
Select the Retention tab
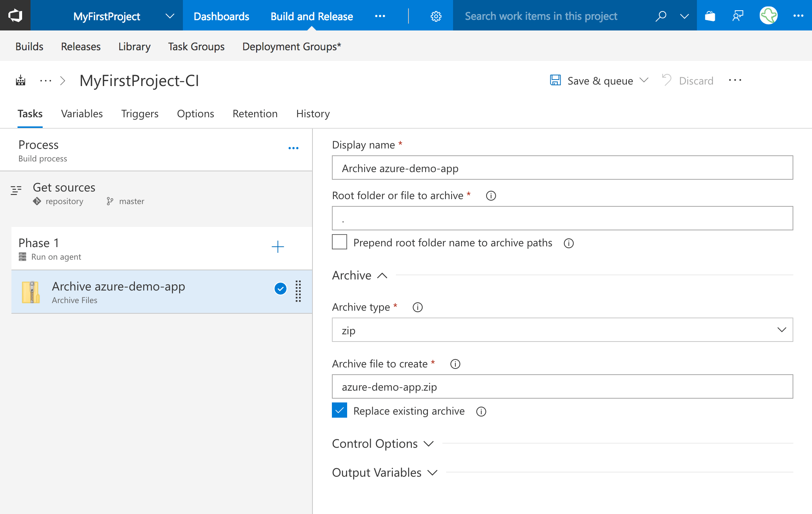point(255,113)
